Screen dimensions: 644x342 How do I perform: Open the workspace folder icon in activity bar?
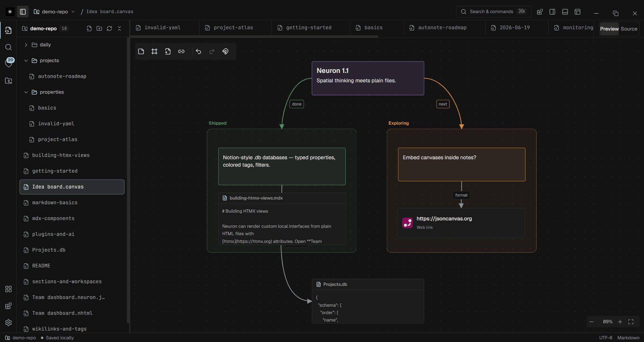coord(8,81)
